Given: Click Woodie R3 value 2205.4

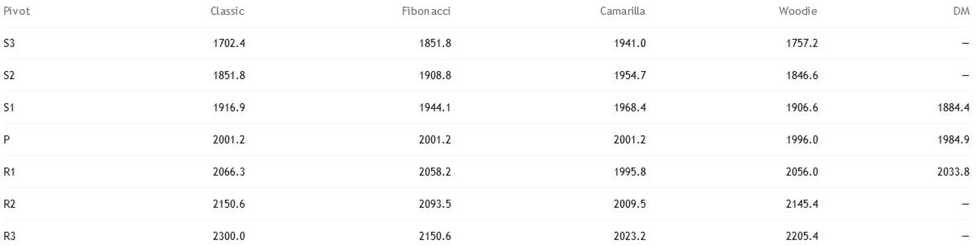Looking at the screenshot, I should click(x=802, y=236).
